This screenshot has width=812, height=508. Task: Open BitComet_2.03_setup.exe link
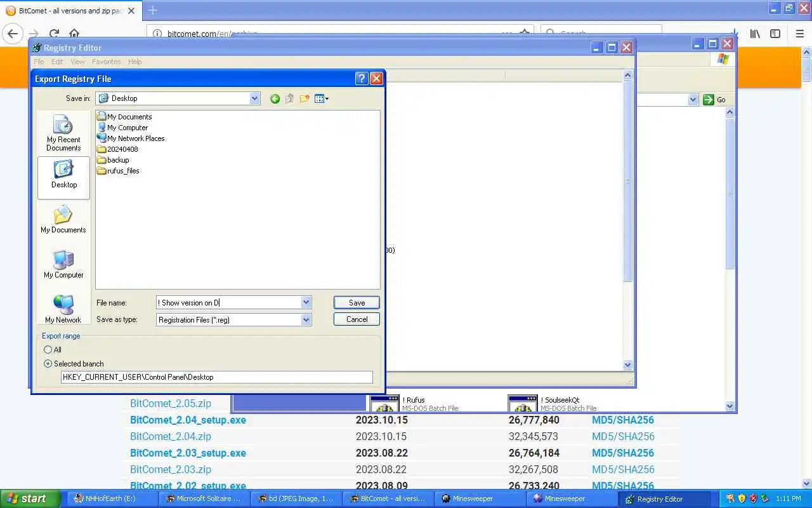click(x=188, y=453)
